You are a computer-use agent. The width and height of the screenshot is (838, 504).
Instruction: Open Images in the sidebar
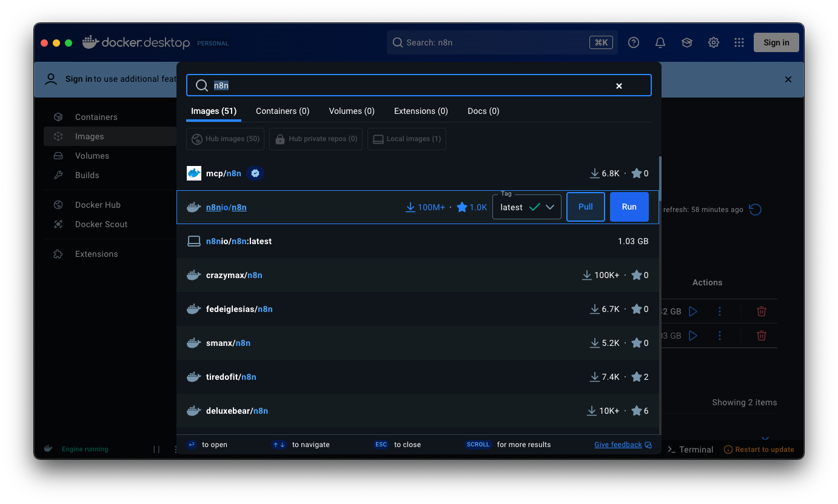pos(110,136)
